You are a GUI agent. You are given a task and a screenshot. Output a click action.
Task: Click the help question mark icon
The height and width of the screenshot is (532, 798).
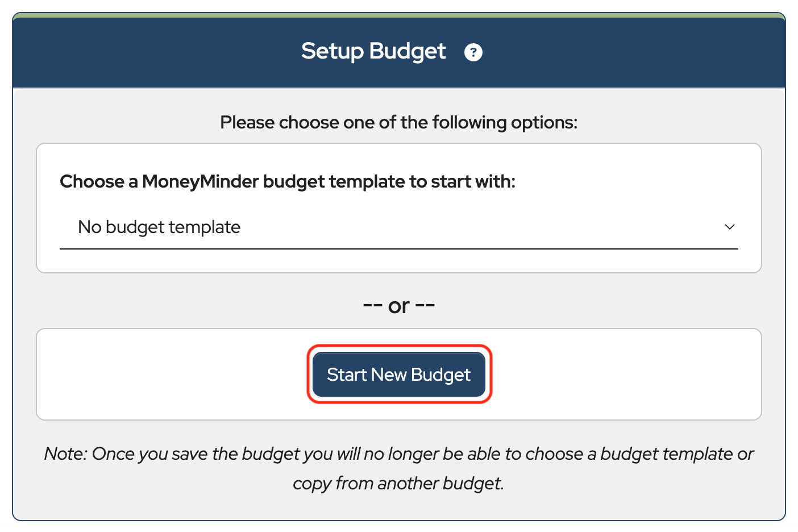tap(473, 52)
